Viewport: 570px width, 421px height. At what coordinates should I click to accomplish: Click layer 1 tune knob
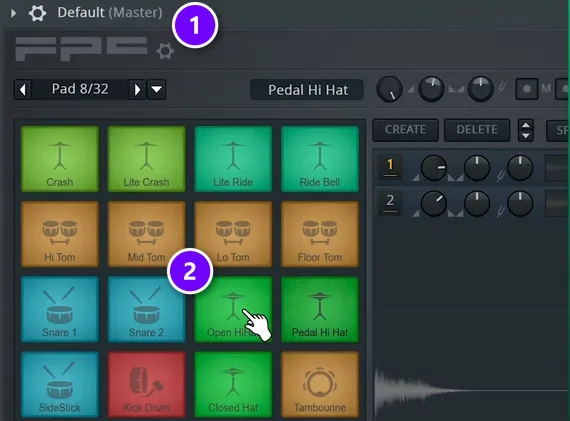click(x=520, y=168)
